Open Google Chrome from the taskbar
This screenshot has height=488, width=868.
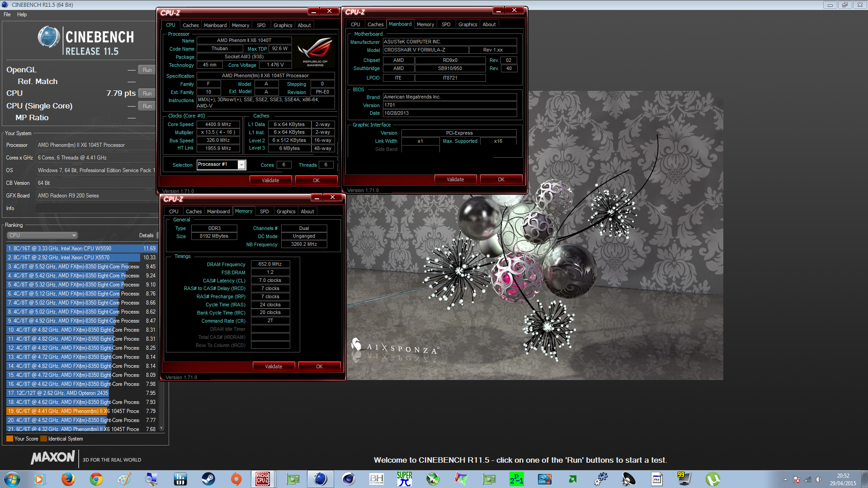tap(96, 479)
